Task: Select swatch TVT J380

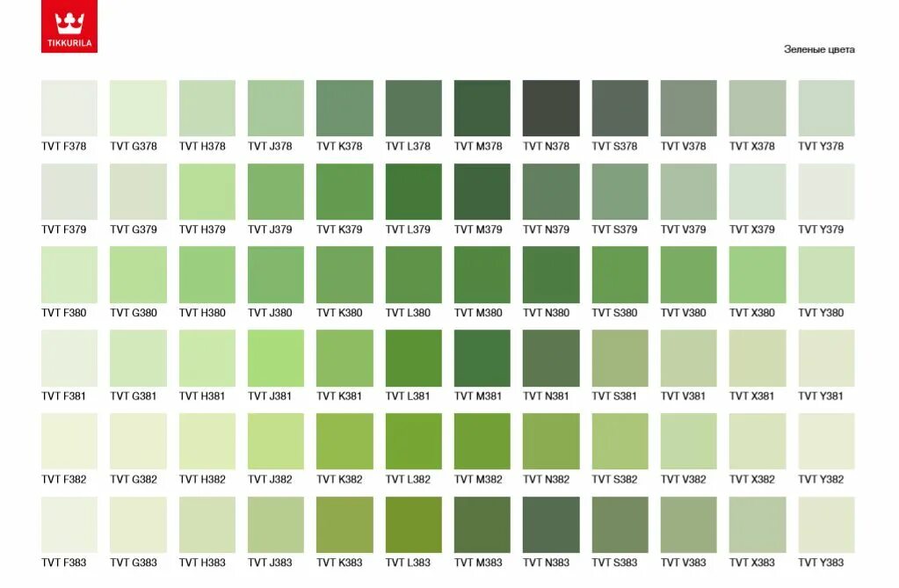Action: coord(276,275)
